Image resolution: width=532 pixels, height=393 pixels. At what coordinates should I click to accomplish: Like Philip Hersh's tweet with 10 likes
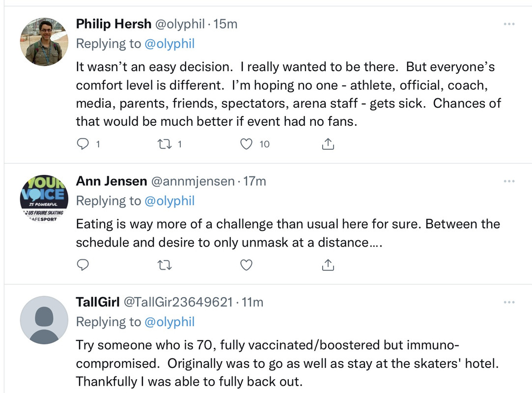coord(246,144)
